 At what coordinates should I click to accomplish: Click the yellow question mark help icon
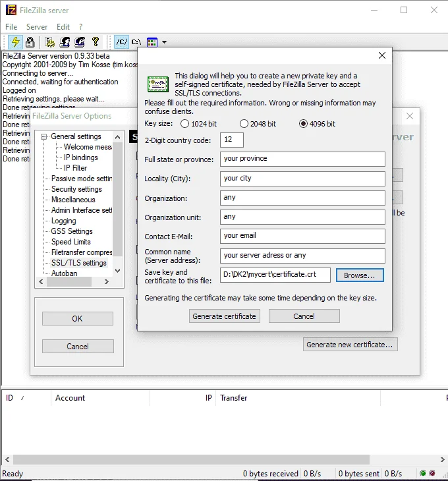point(96,42)
